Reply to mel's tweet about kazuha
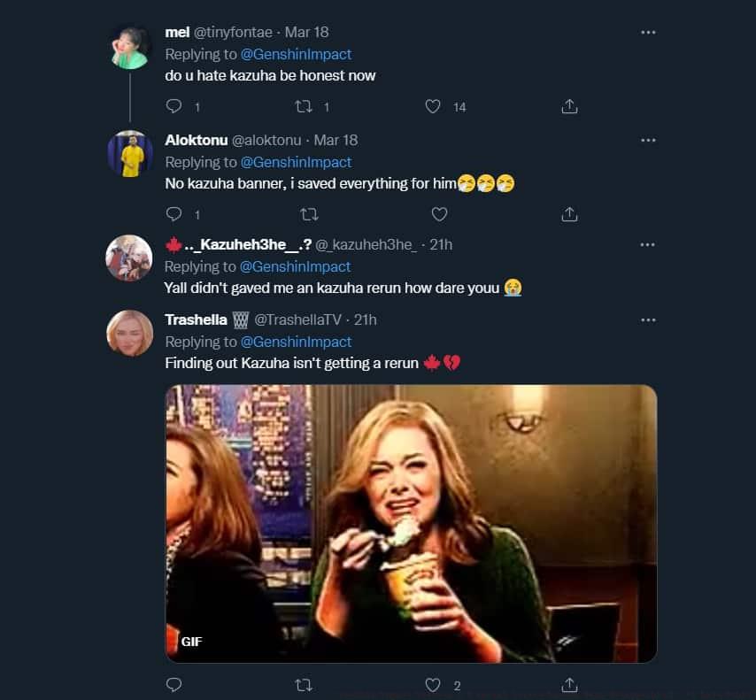 pyautogui.click(x=174, y=107)
